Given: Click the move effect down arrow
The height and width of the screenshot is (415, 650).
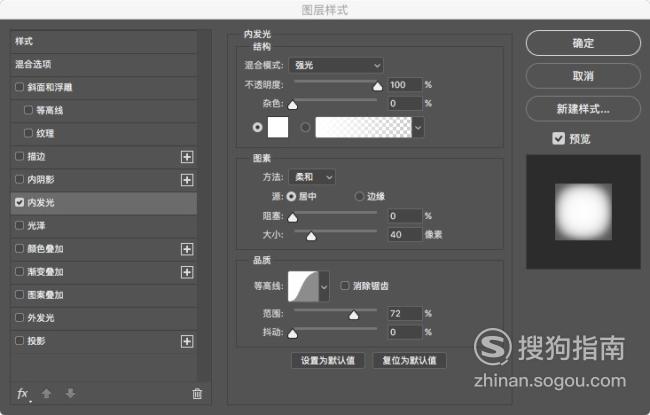Looking at the screenshot, I should pos(70,393).
